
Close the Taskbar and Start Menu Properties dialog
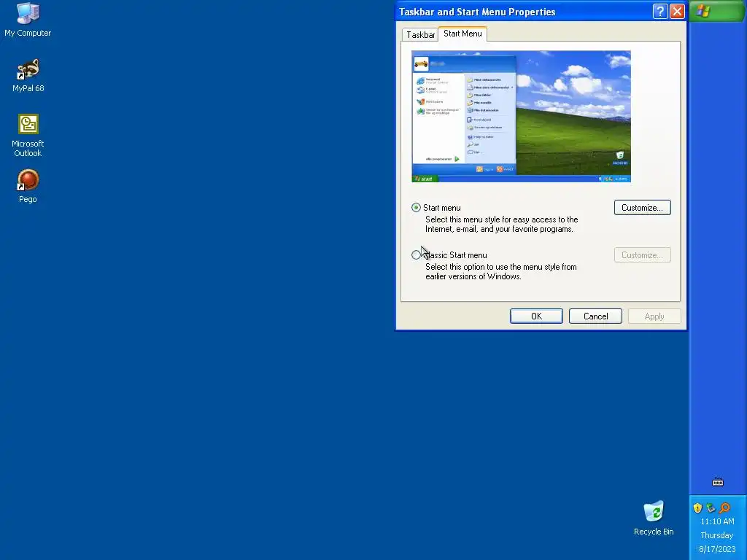tap(677, 12)
